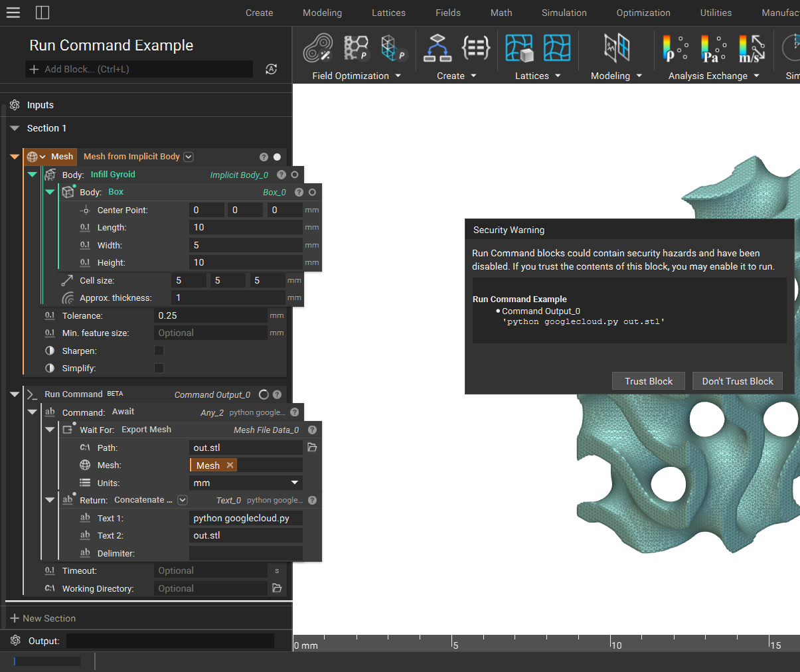Click the Inputs gear icon
This screenshot has width=800, height=672.
[x=15, y=105]
